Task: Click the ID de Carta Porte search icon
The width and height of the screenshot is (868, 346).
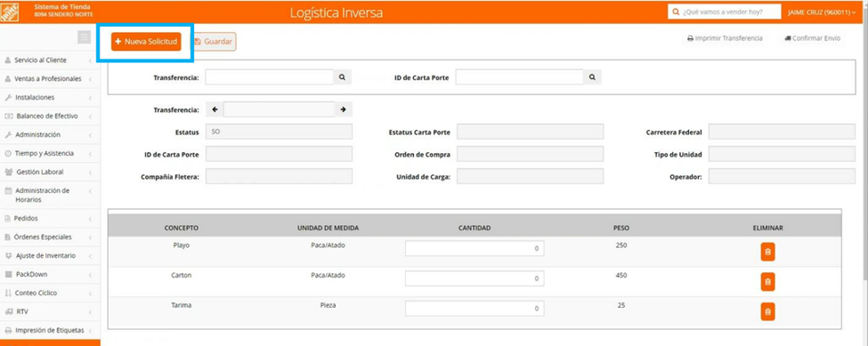Action: 592,77
